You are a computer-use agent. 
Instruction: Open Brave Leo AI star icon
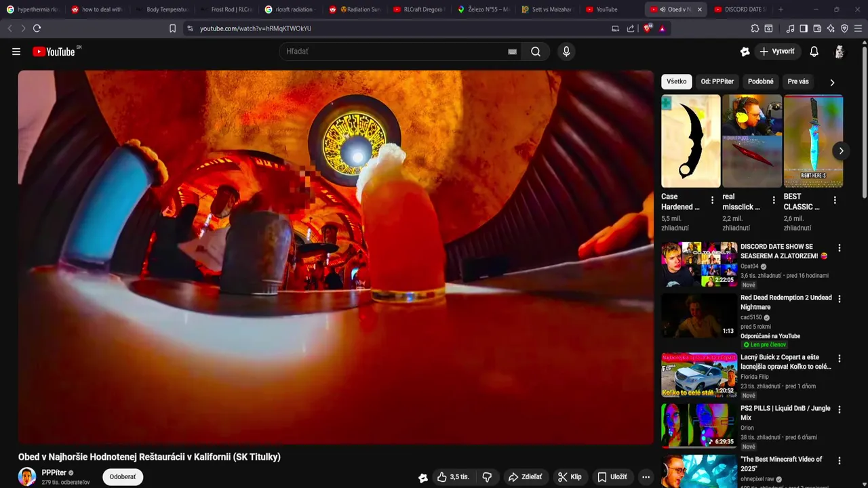[x=831, y=28]
